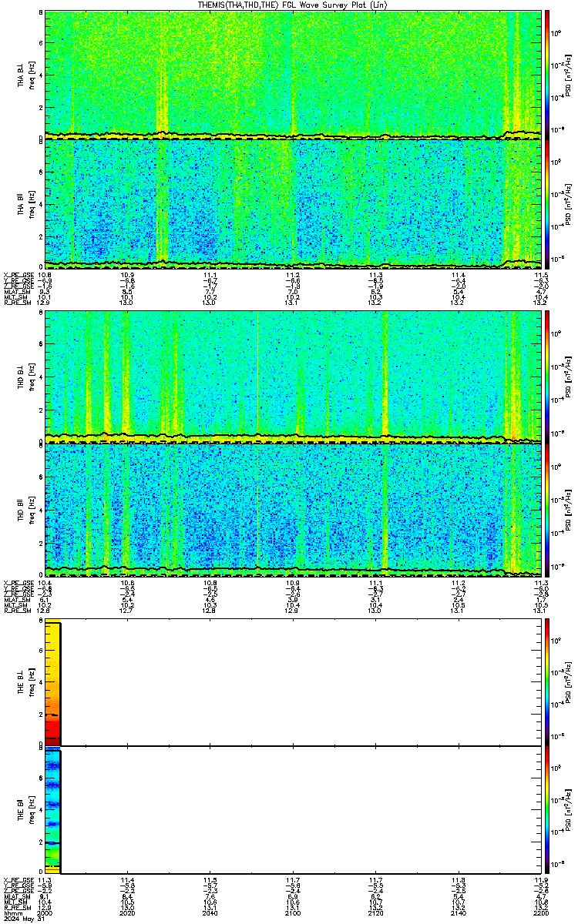Click the plot title THEMIS FGL Wave Survey Plot

coord(291,5)
